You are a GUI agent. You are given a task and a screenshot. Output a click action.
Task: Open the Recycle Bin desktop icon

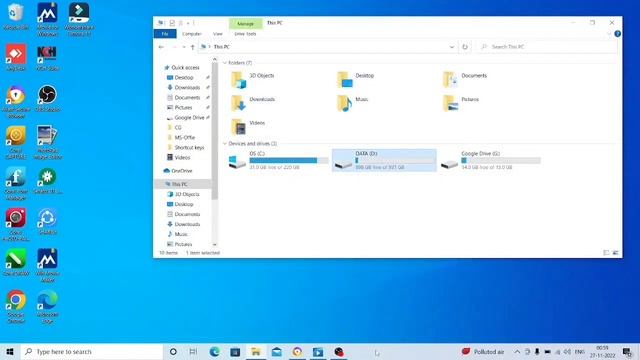click(x=16, y=17)
